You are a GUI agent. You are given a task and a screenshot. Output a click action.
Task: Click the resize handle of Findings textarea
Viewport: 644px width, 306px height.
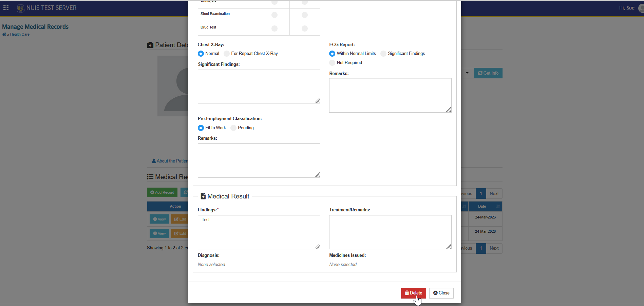point(317,246)
